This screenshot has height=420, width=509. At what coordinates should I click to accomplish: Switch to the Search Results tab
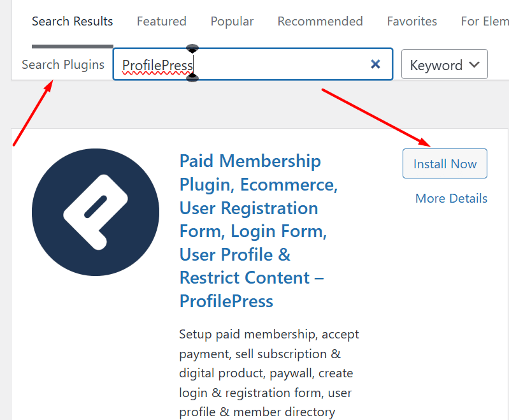(72, 22)
